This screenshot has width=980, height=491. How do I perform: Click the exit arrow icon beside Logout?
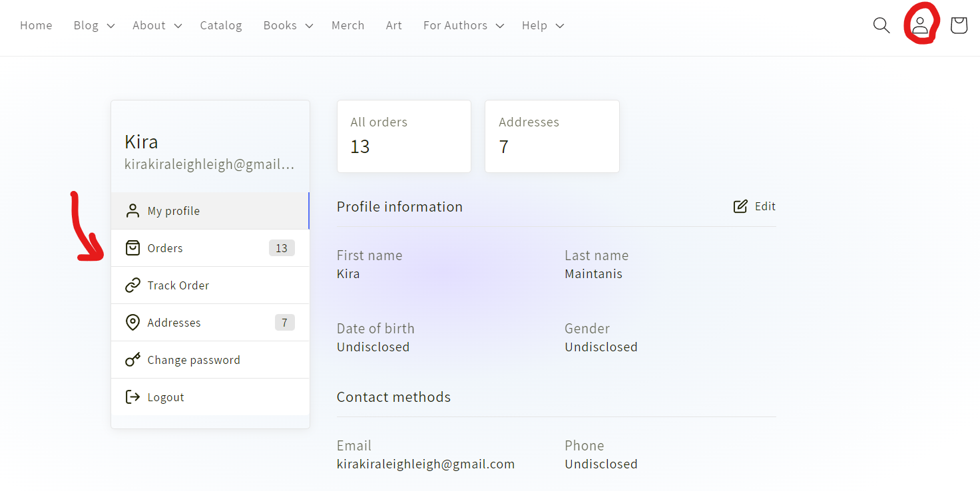pyautogui.click(x=132, y=397)
